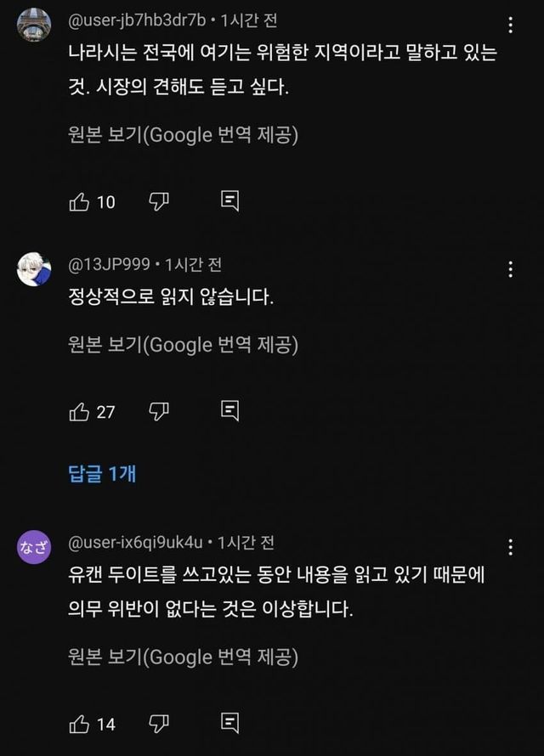Viewport: 544px width, 756px height.
Task: Dislike the comment by @user-ix6qi9uk4u
Action: [159, 724]
